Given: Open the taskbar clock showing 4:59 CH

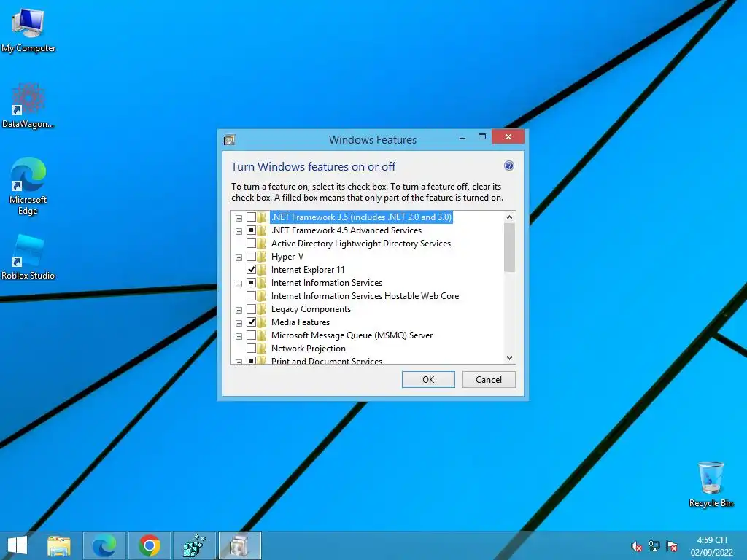Looking at the screenshot, I should coord(712,546).
